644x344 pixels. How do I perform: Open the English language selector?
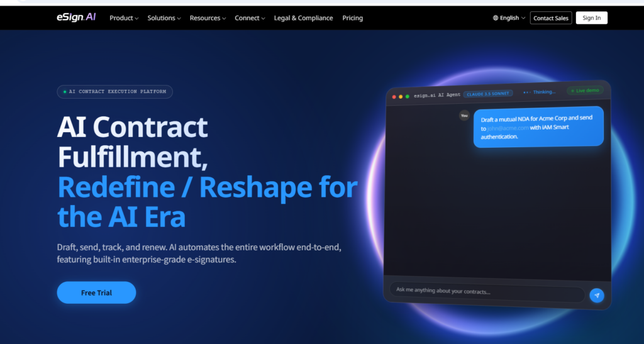pyautogui.click(x=509, y=18)
